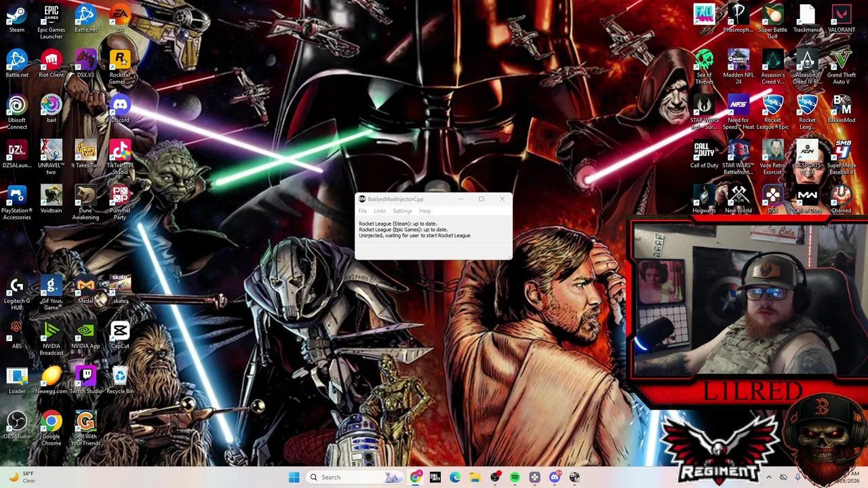Select the It Takes Two desktop icon
This screenshot has height=488, width=868.
[85, 155]
